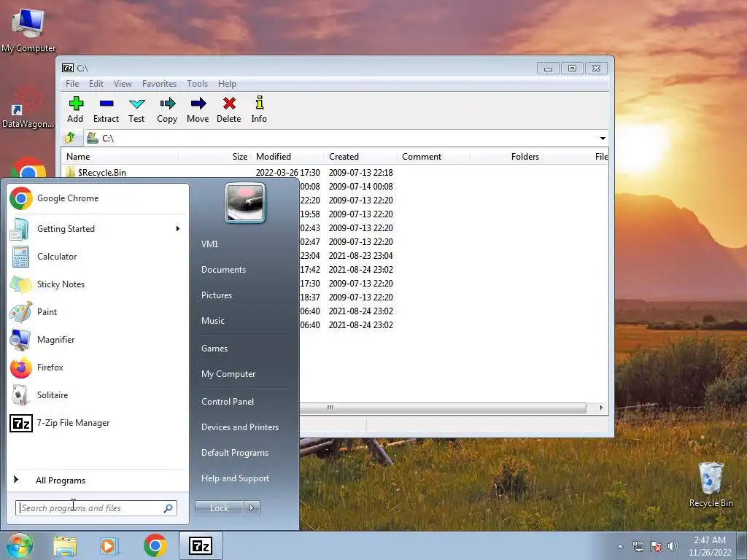Launch Firefox from the Start menu

(97, 367)
